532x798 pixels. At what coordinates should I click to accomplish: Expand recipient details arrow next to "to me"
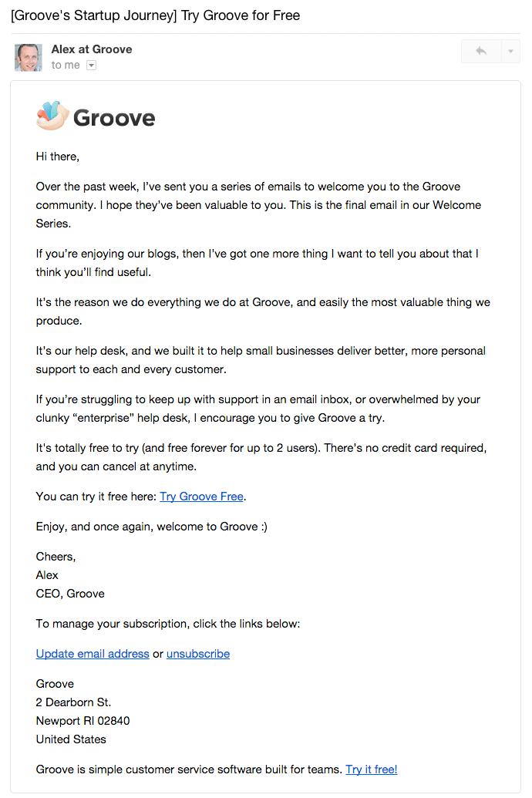(x=91, y=66)
